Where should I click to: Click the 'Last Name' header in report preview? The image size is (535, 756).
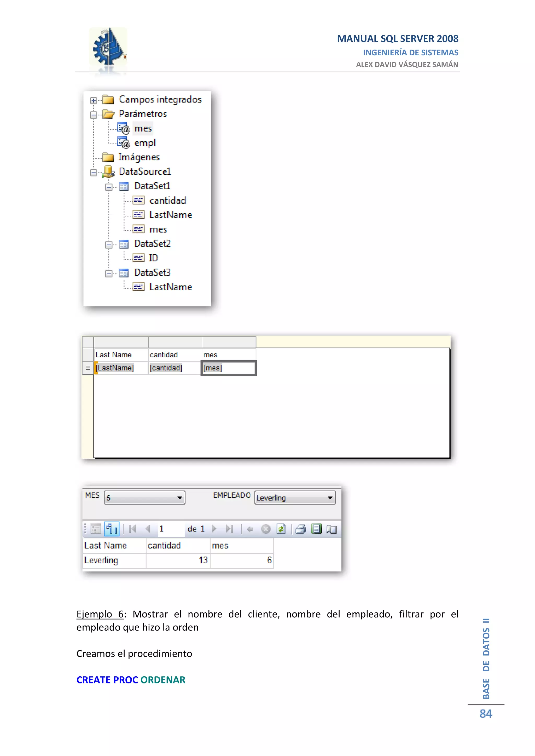(x=114, y=546)
